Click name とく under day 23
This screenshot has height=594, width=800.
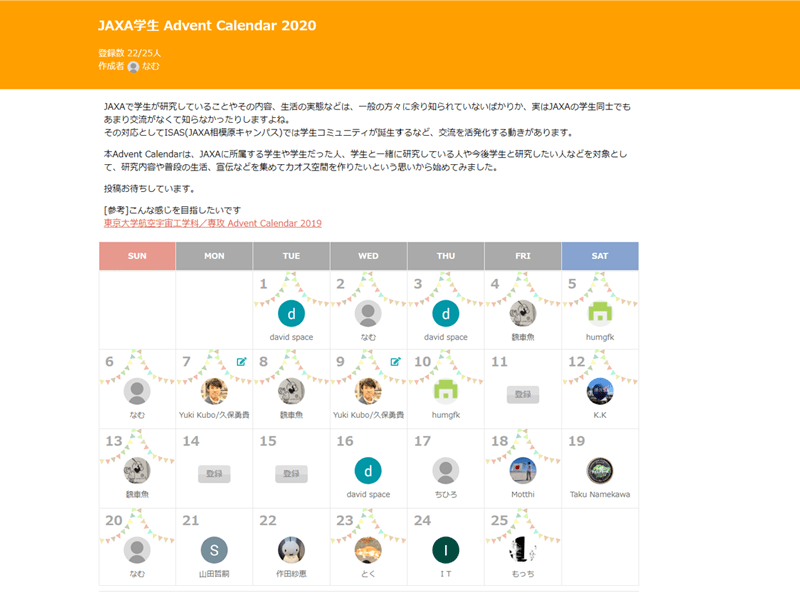(368, 574)
